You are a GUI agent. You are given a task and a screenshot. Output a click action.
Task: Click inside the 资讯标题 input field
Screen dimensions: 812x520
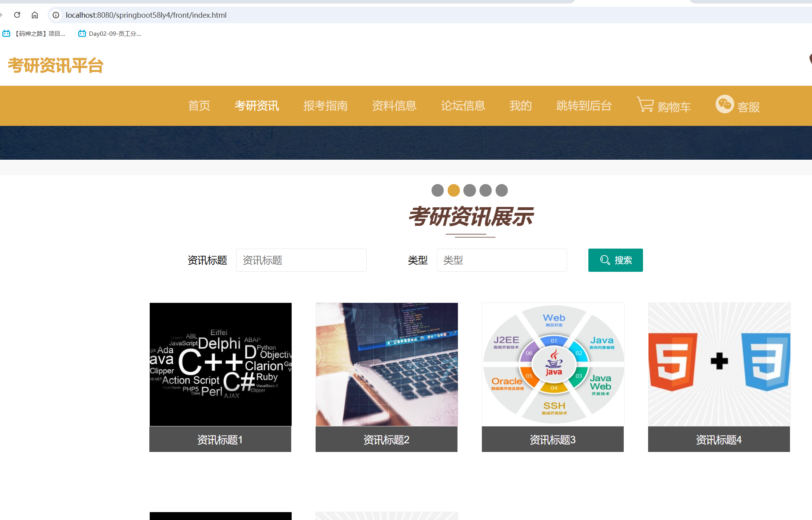coord(301,260)
